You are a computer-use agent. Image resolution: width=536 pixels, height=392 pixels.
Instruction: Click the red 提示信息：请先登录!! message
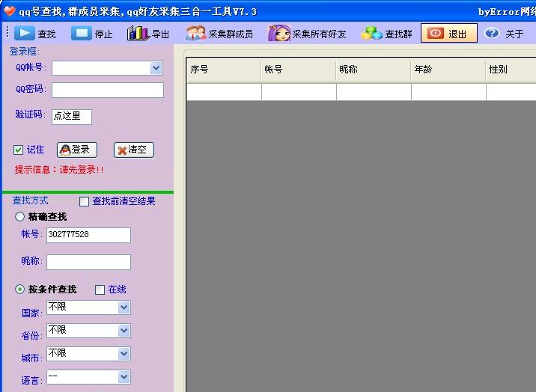click(x=59, y=170)
